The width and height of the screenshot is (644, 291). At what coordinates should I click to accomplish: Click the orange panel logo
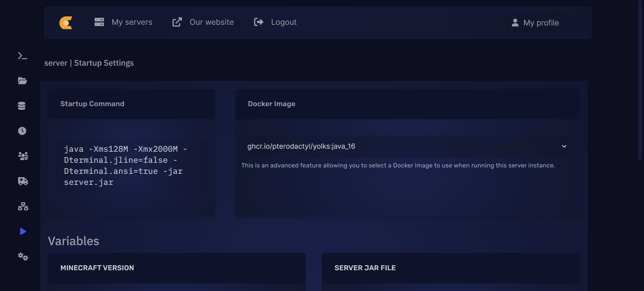(66, 23)
